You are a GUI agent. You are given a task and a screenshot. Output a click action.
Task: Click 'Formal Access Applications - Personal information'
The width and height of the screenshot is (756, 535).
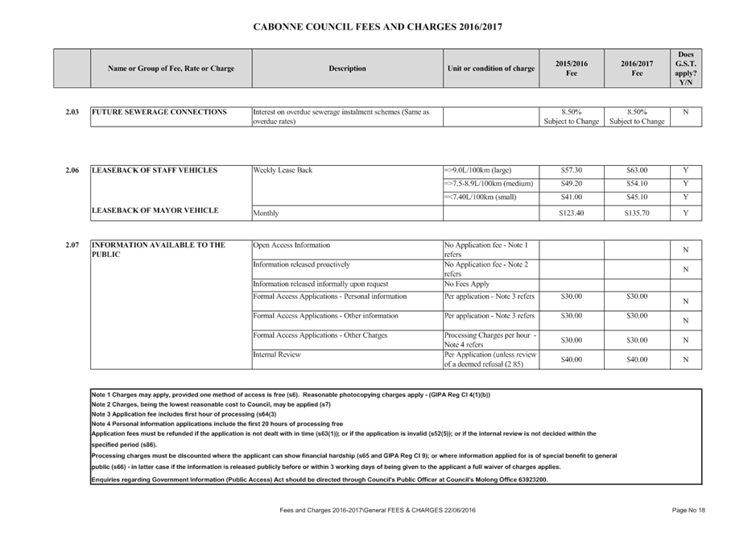coord(330,297)
